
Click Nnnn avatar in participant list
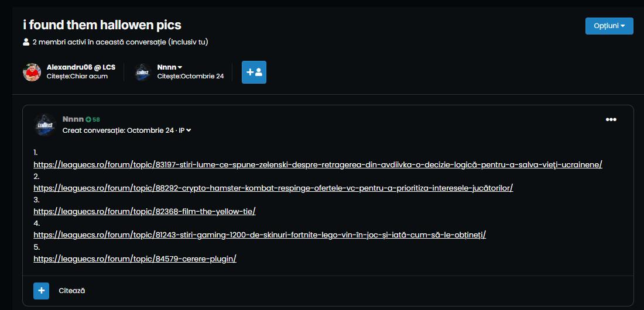tap(142, 73)
